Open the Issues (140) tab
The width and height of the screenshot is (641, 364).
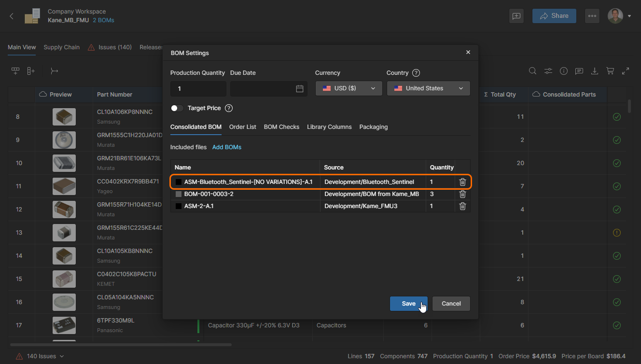click(x=110, y=47)
